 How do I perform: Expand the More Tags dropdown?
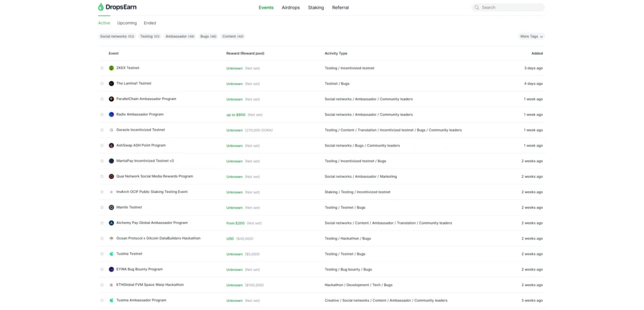[x=531, y=36]
